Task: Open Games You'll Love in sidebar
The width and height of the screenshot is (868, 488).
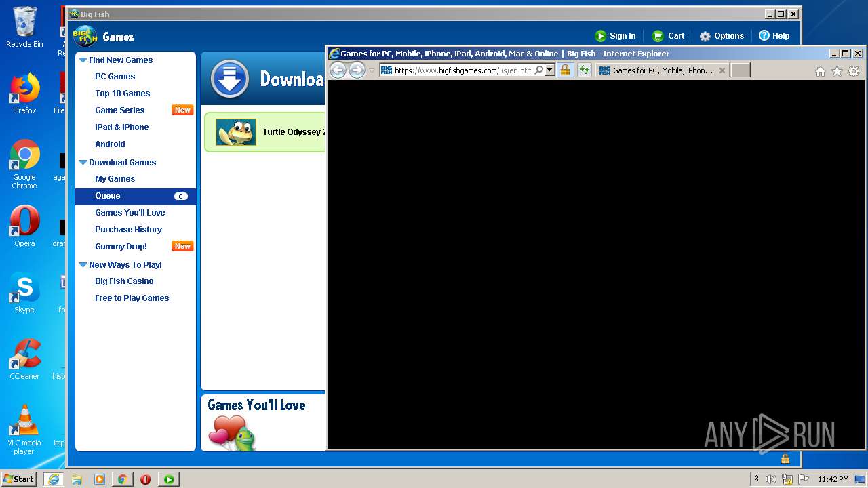Action: pos(130,213)
